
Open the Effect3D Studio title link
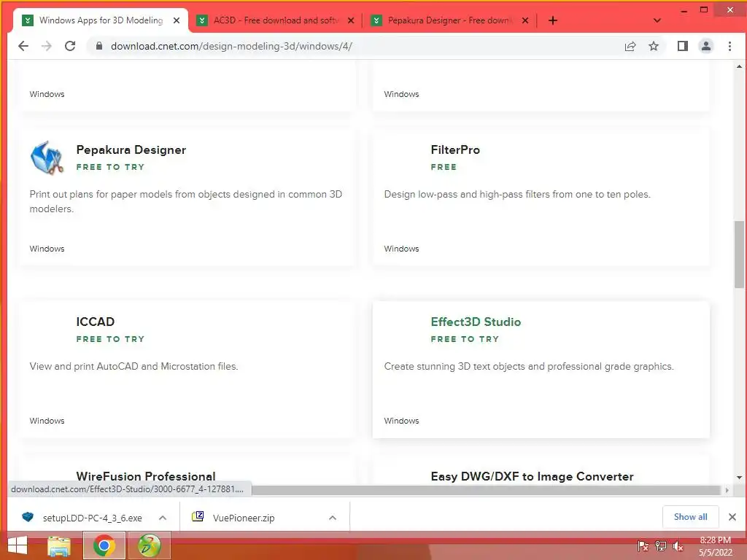pos(476,322)
